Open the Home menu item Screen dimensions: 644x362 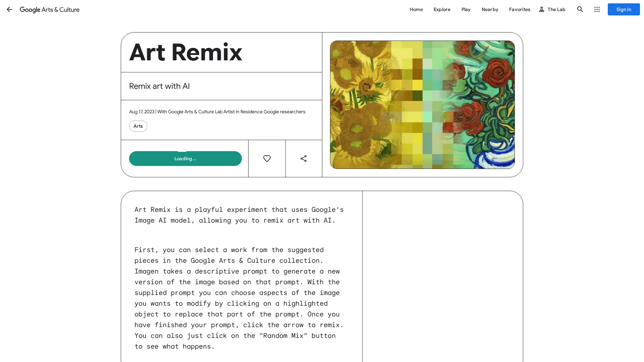coord(416,9)
